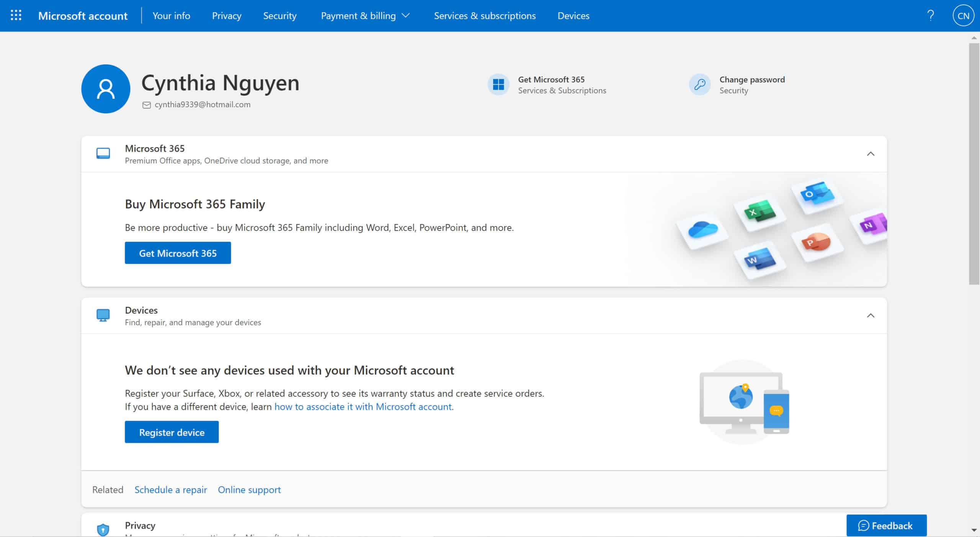Viewport: 980px width, 537px height.
Task: Open how to associate it with Microsoft account link
Action: (363, 407)
